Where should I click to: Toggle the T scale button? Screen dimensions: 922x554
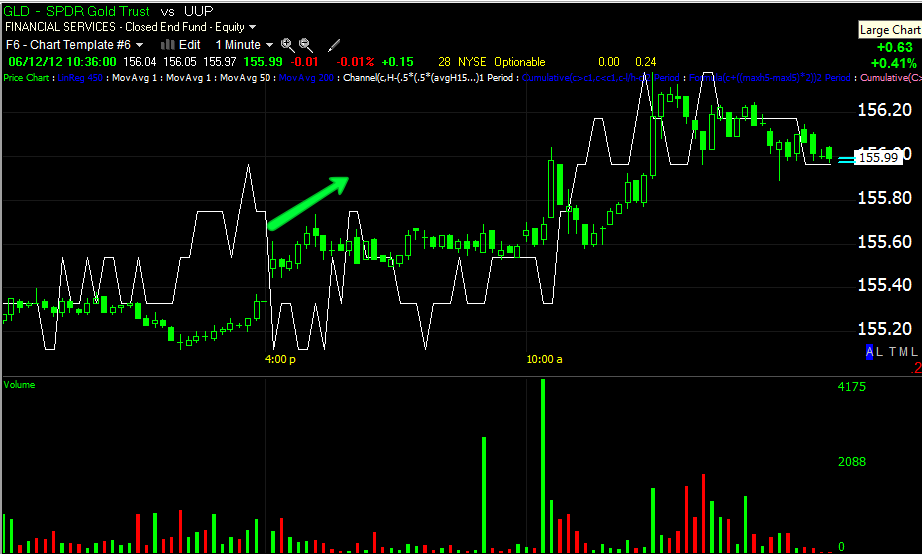pos(893,352)
